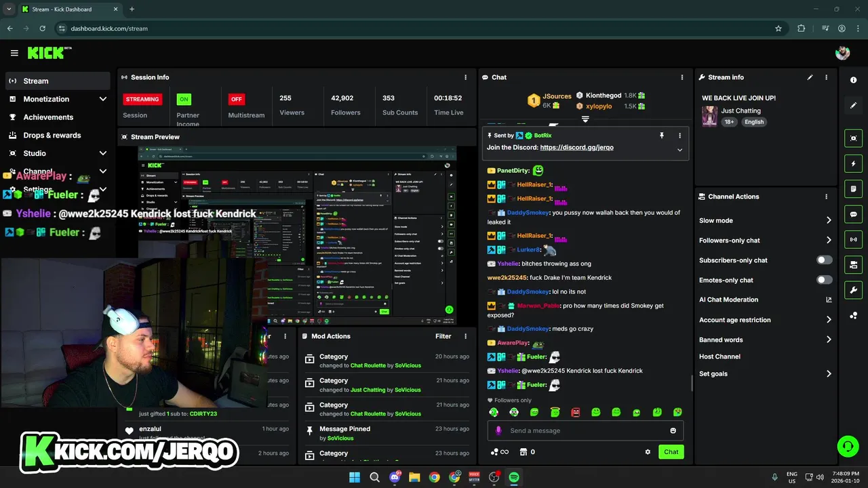Click Host Channel action
Image resolution: width=868 pixels, height=488 pixels.
point(719,357)
